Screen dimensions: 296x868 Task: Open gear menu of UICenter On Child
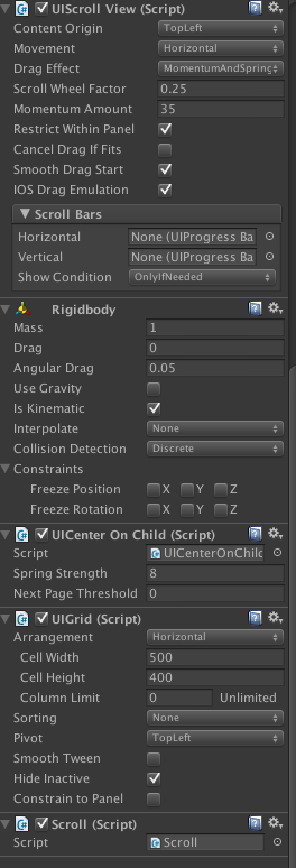pos(275,533)
